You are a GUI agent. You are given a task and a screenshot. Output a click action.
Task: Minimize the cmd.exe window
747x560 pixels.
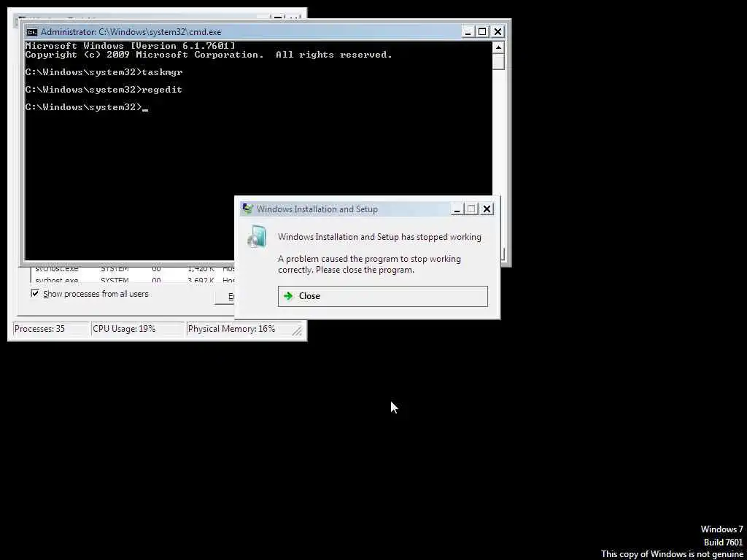click(468, 32)
